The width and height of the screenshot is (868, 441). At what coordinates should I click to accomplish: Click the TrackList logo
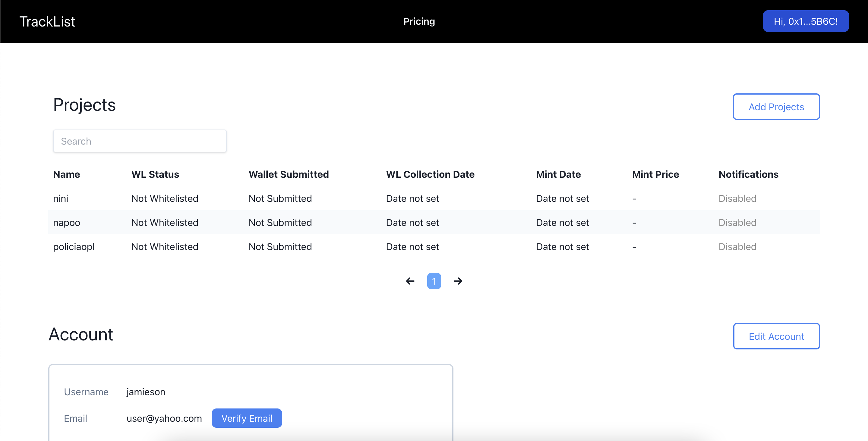47,22
